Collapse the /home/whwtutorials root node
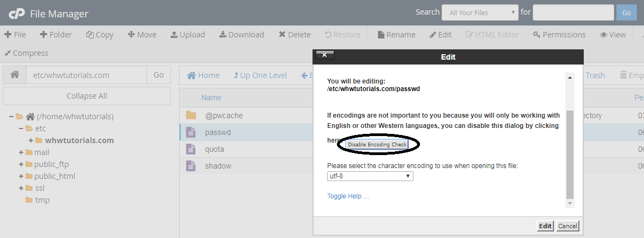The image size is (644, 238). pyautogui.click(x=11, y=117)
